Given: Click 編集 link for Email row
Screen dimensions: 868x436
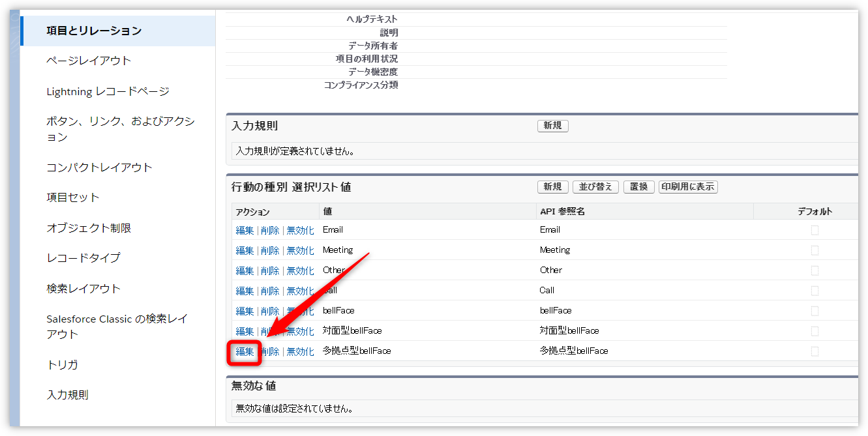Looking at the screenshot, I should pyautogui.click(x=245, y=230).
